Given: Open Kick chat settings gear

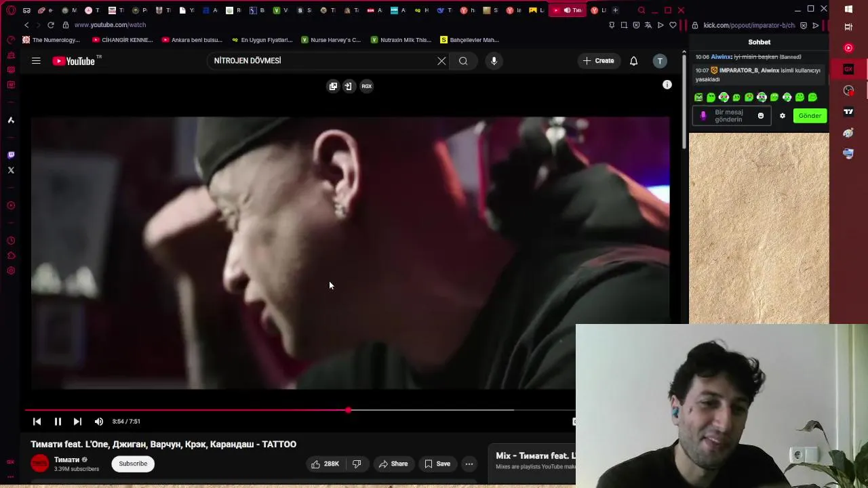Looking at the screenshot, I should click(x=783, y=116).
